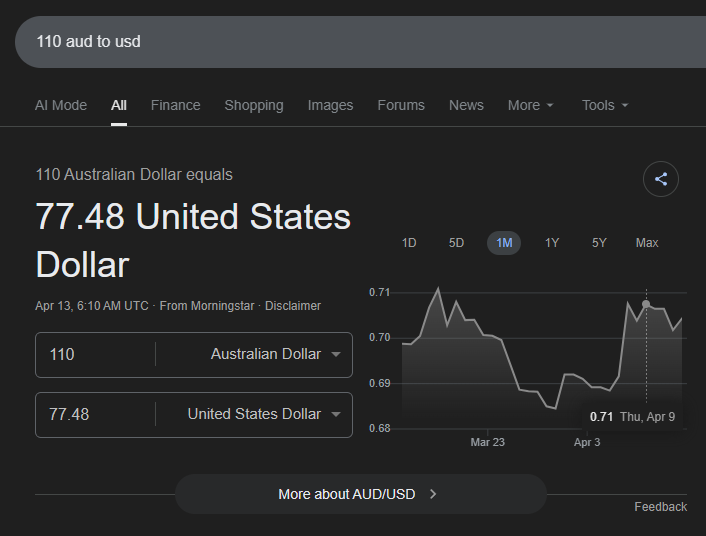Open the Shopping tab
Image resolution: width=706 pixels, height=536 pixels.
[x=254, y=105]
